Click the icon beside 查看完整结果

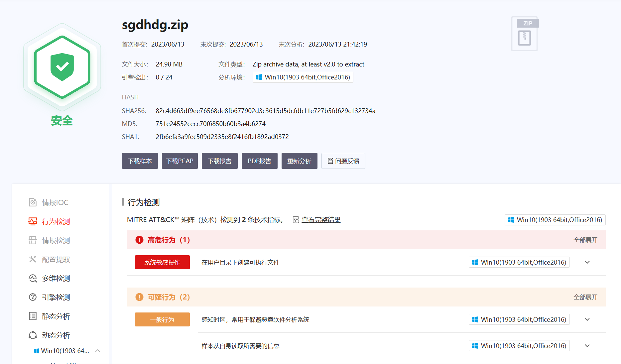296,220
